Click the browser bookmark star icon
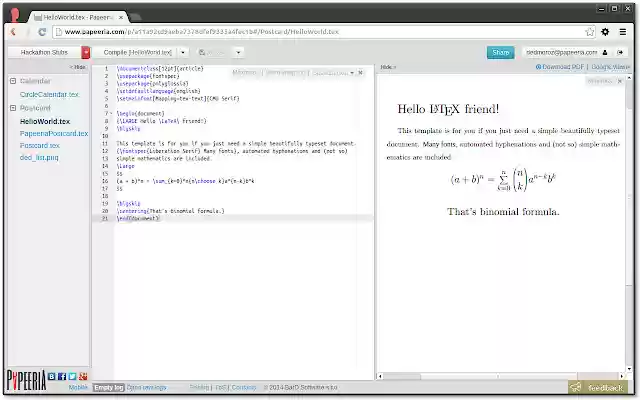640x400 pixels. pyautogui.click(x=591, y=31)
